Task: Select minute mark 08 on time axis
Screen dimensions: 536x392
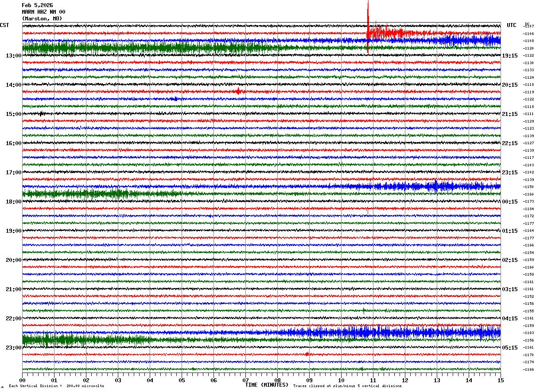Action: [x=277, y=380]
